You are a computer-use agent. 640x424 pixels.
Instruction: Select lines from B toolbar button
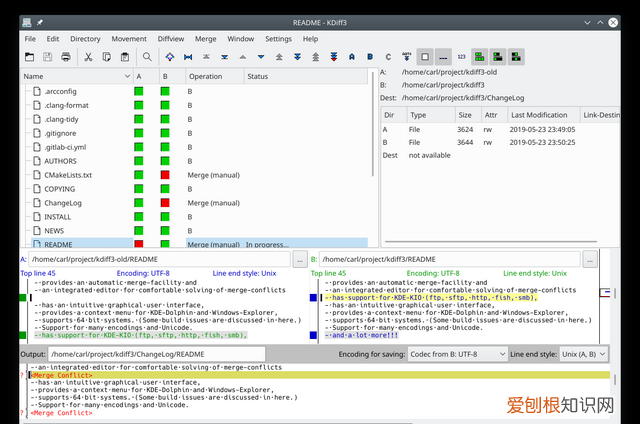(370, 57)
